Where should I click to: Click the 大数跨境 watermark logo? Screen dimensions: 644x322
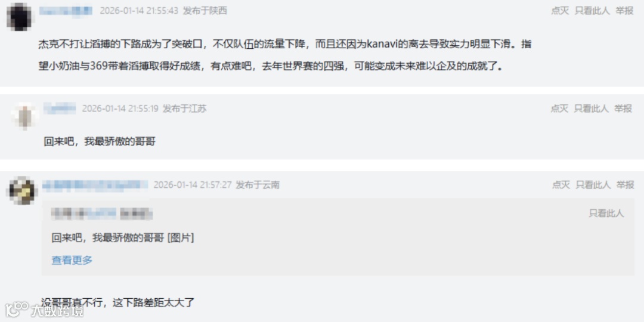[x=44, y=310]
